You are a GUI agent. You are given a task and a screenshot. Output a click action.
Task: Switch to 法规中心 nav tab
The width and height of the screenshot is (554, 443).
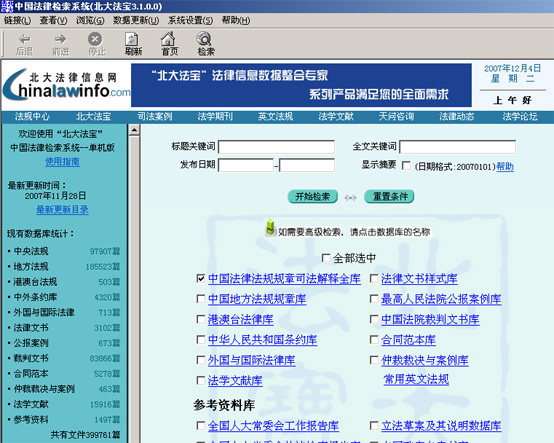click(x=32, y=117)
